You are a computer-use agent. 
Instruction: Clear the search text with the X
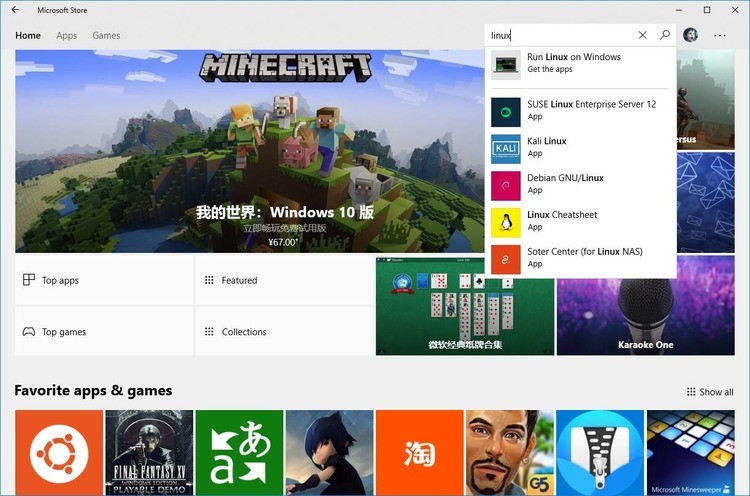click(x=642, y=35)
